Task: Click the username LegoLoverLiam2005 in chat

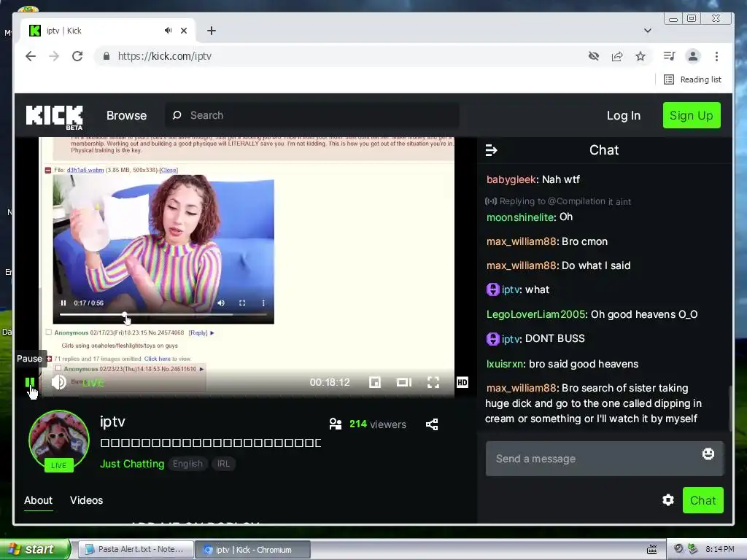Action: click(535, 315)
